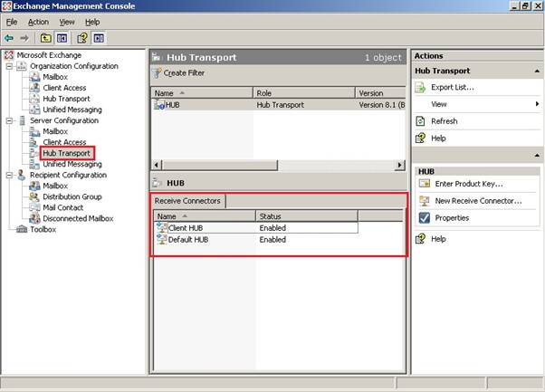Collapse the Hub Transport actions section

537,71
